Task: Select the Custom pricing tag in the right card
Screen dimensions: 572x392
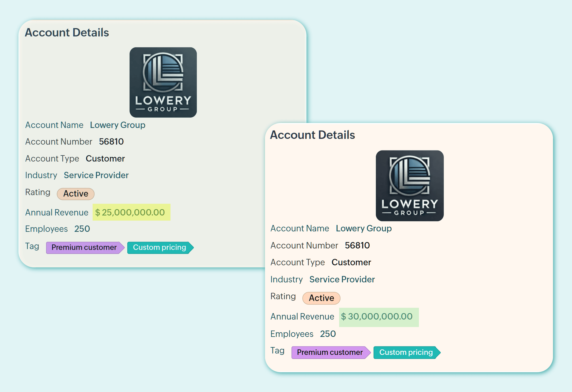Action: (x=406, y=352)
